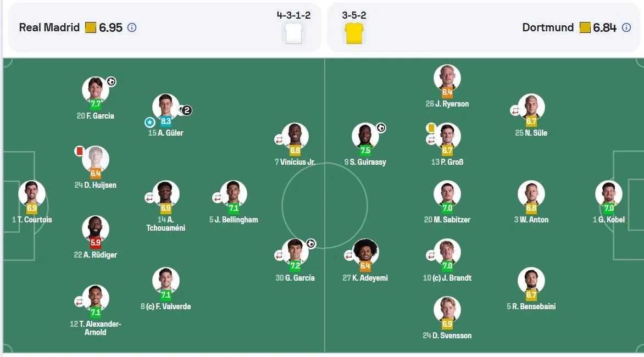The width and height of the screenshot is (644, 357).
Task: Open F. Valverde captain name link
Action: pyautogui.click(x=165, y=306)
